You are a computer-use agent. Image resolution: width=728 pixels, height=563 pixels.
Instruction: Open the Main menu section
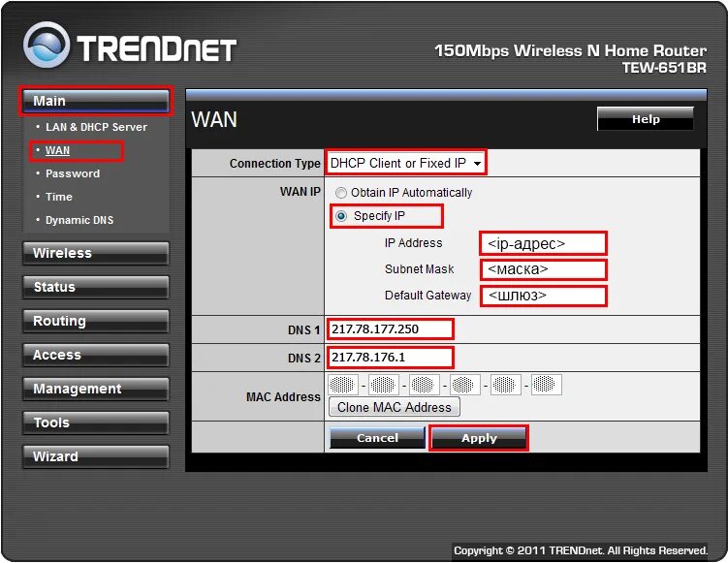pyautogui.click(x=96, y=101)
